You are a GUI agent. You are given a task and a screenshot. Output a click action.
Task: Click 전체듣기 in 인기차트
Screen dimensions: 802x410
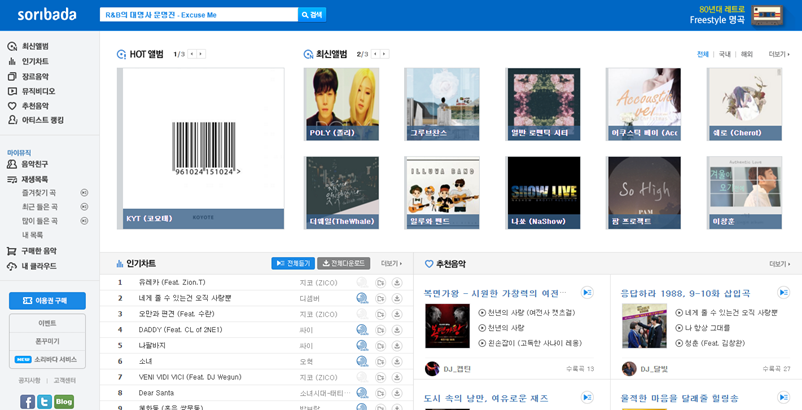293,263
